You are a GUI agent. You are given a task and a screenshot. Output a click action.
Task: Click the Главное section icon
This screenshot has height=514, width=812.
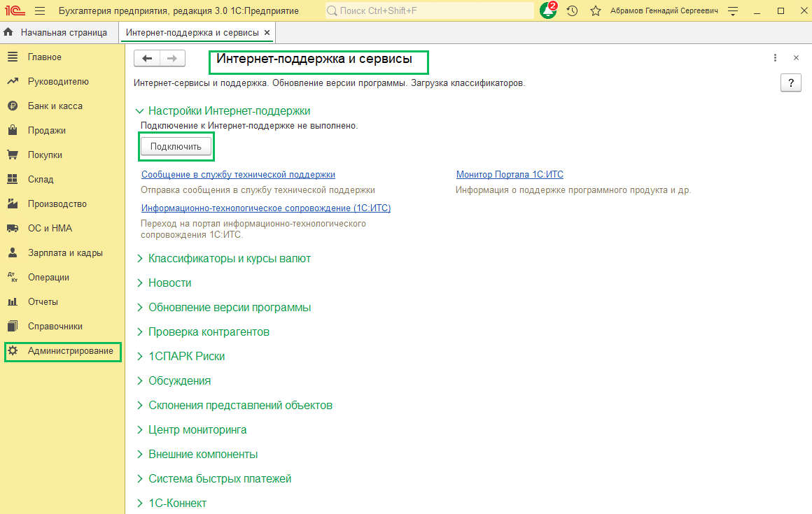pyautogui.click(x=13, y=57)
